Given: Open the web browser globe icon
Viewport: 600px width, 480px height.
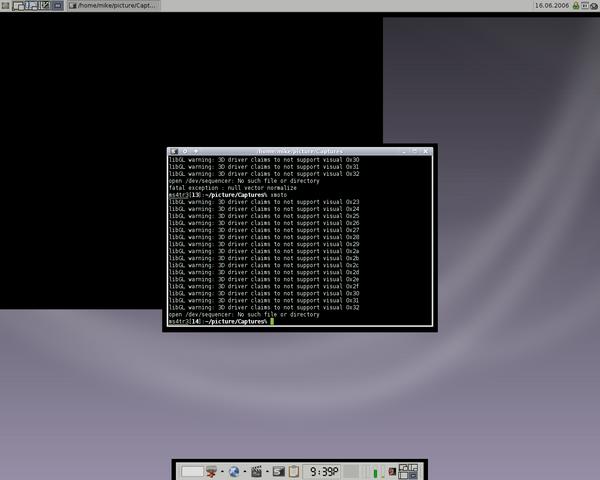Looking at the screenshot, I should pyautogui.click(x=234, y=471).
